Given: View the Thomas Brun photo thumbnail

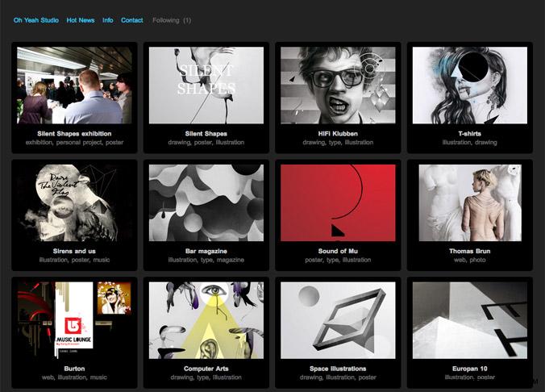Looking at the screenshot, I should pos(469,202).
